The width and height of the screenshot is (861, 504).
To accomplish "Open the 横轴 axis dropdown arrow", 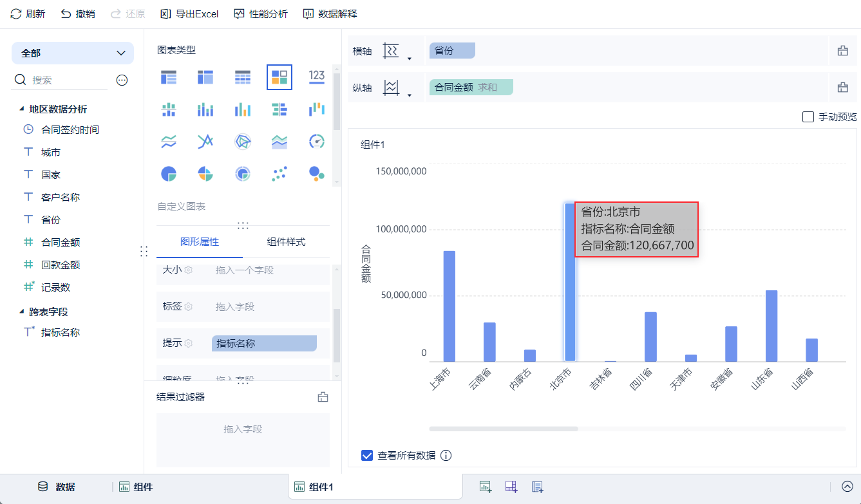I will [x=409, y=59].
